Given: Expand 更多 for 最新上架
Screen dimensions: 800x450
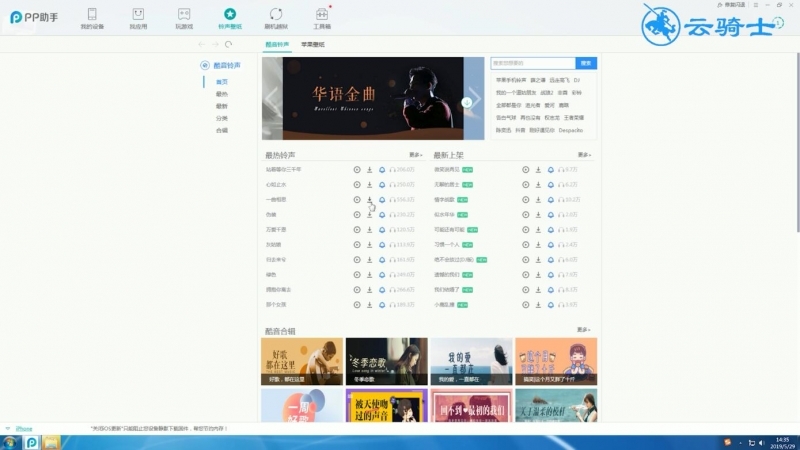Looking at the screenshot, I should [x=584, y=155].
